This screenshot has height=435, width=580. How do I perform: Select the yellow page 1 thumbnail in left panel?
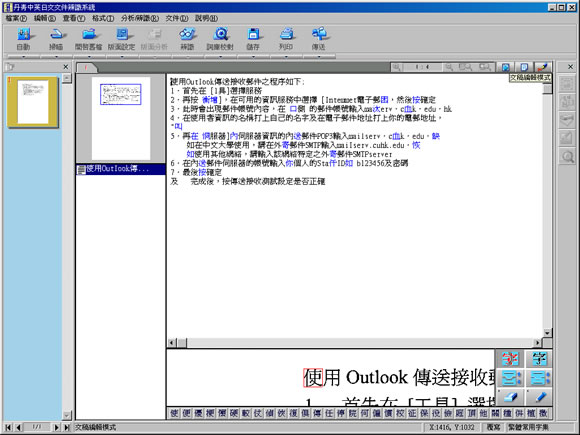[33, 102]
